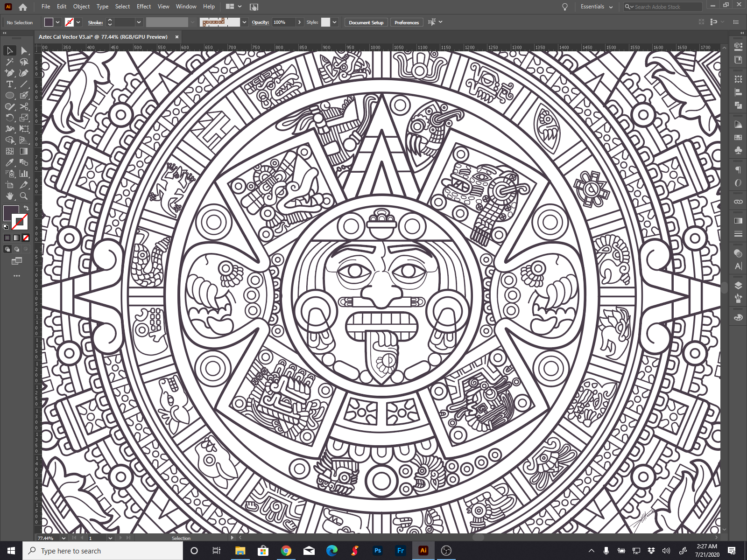The width and height of the screenshot is (747, 560).
Task: Select the Paintbrush tool
Action: 24,95
